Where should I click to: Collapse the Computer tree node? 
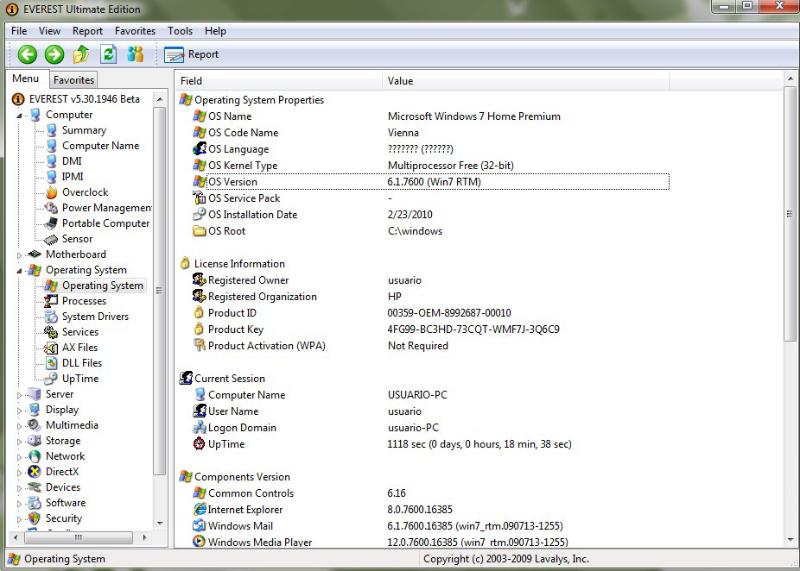tap(19, 115)
